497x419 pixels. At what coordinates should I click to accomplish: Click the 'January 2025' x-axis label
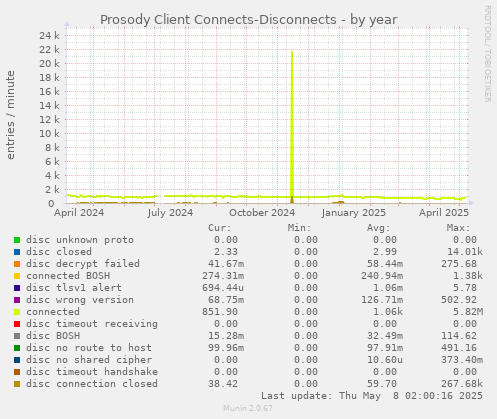(354, 213)
